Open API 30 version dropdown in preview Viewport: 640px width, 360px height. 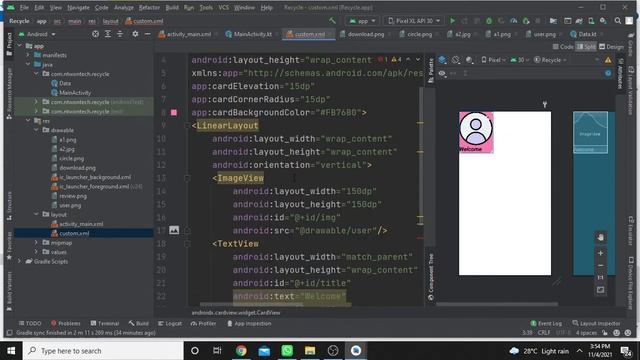(x=520, y=60)
